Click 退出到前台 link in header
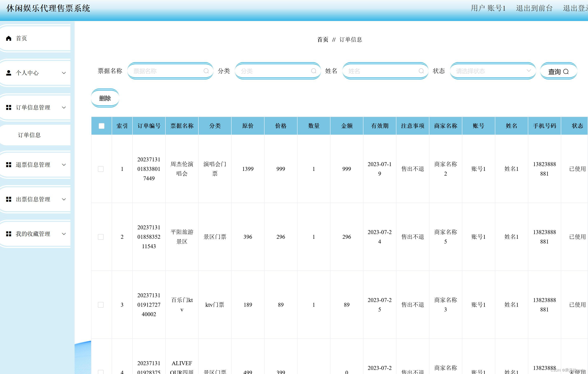588x374 pixels. pos(534,8)
